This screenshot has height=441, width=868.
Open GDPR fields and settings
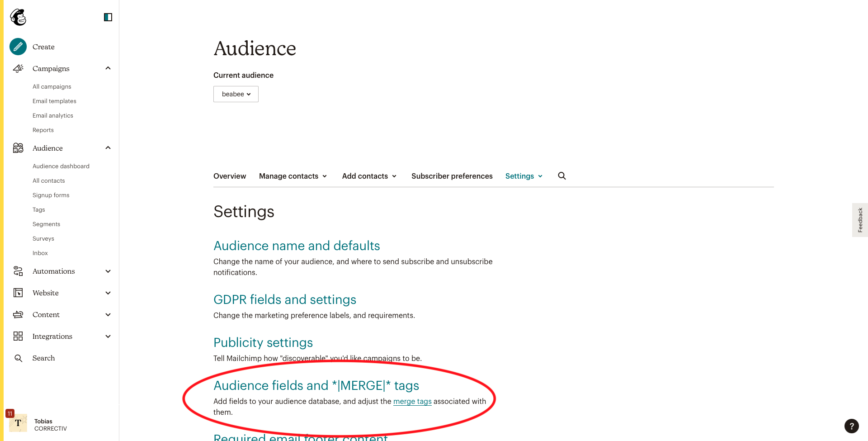point(284,299)
